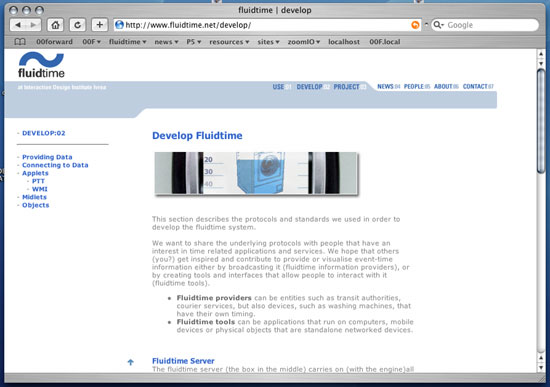Click the Develop Fluidtime page heading

coord(197,136)
